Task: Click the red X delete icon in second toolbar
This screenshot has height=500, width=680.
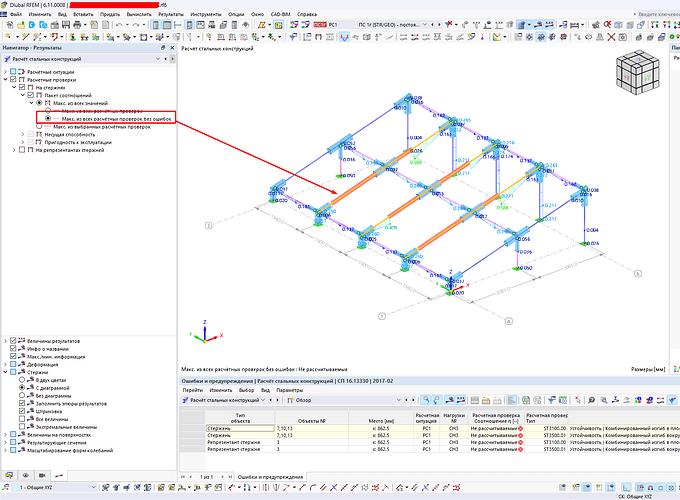Action: pyautogui.click(x=611, y=37)
